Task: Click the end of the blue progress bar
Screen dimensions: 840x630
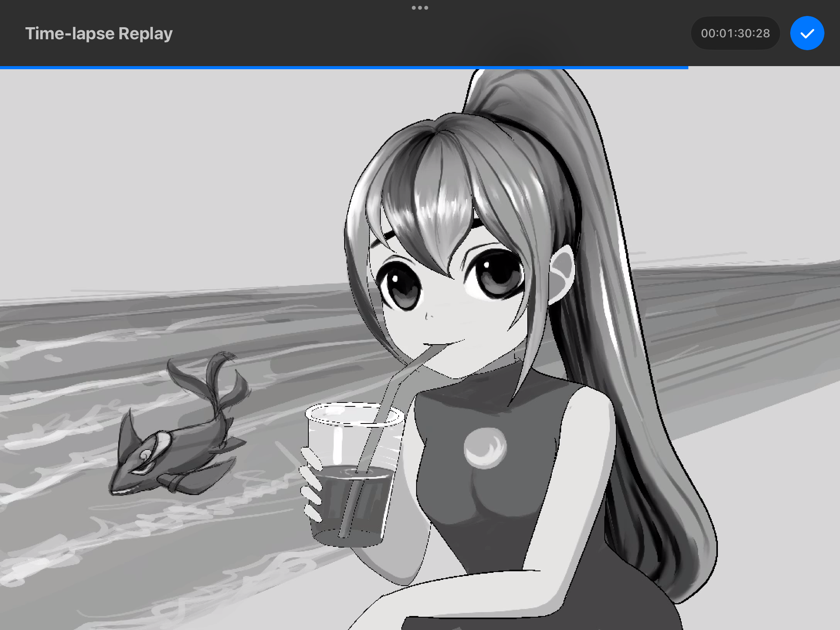Action: click(x=687, y=68)
